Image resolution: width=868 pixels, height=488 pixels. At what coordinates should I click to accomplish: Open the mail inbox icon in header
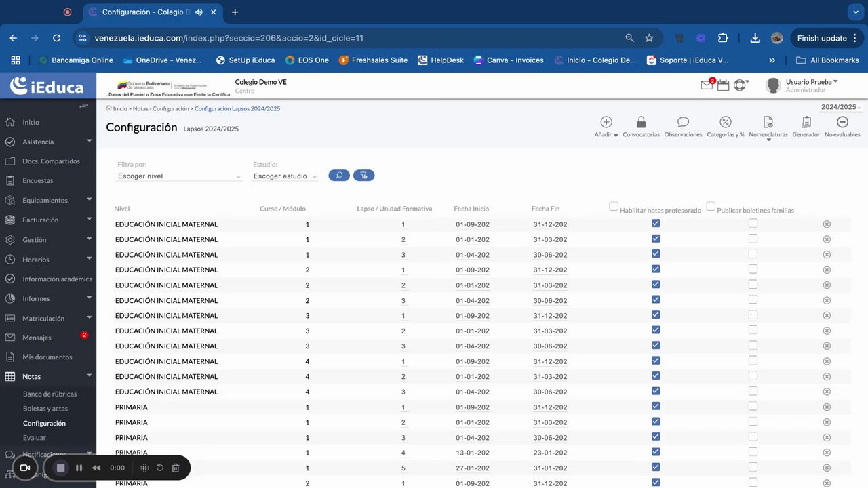pyautogui.click(x=707, y=85)
